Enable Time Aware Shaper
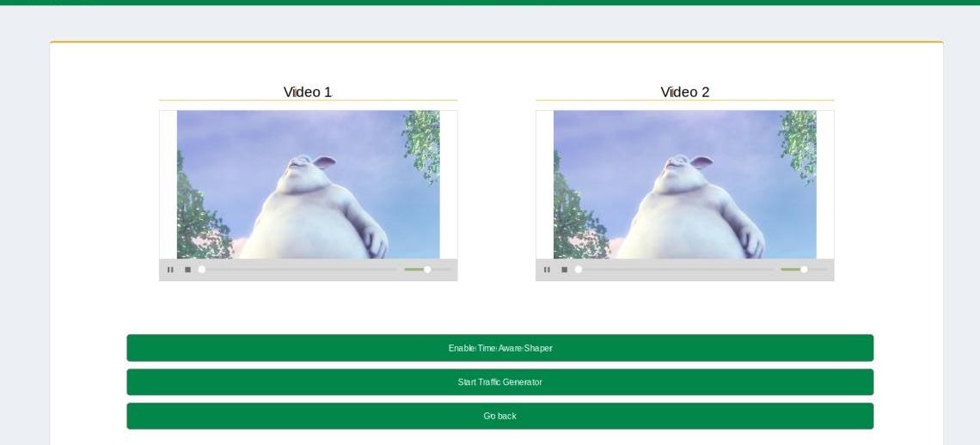980x445 pixels. pyautogui.click(x=500, y=348)
